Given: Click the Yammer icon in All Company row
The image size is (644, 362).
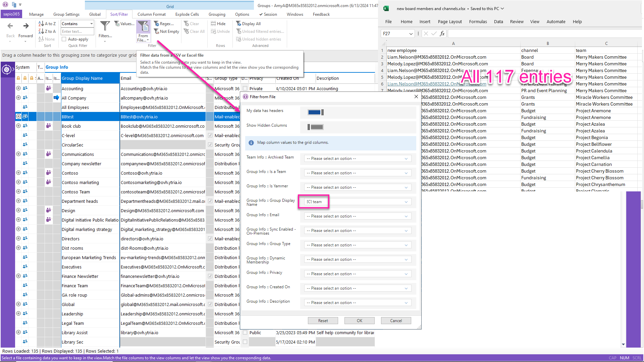Looking at the screenshot, I should click(x=56, y=98).
